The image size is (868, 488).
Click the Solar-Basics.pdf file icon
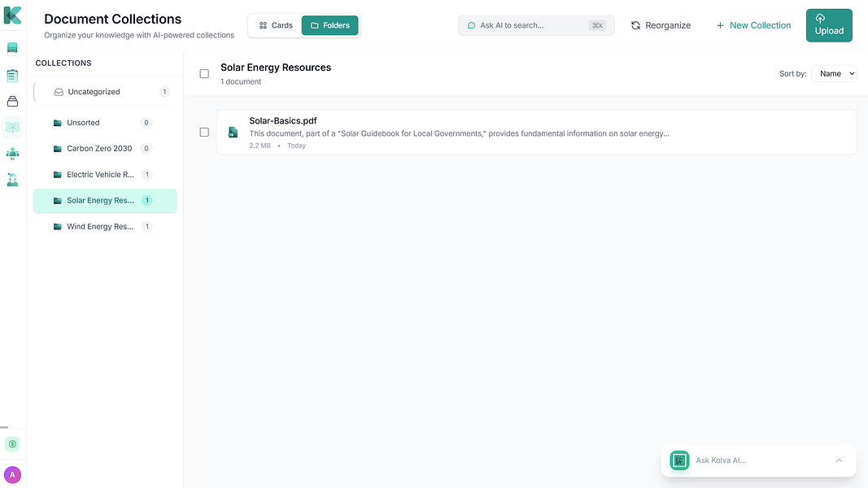(233, 133)
